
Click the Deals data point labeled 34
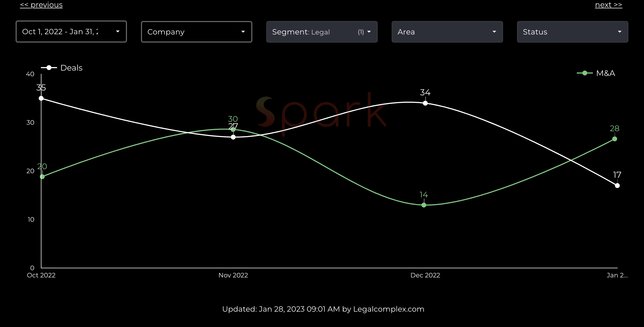coord(425,103)
